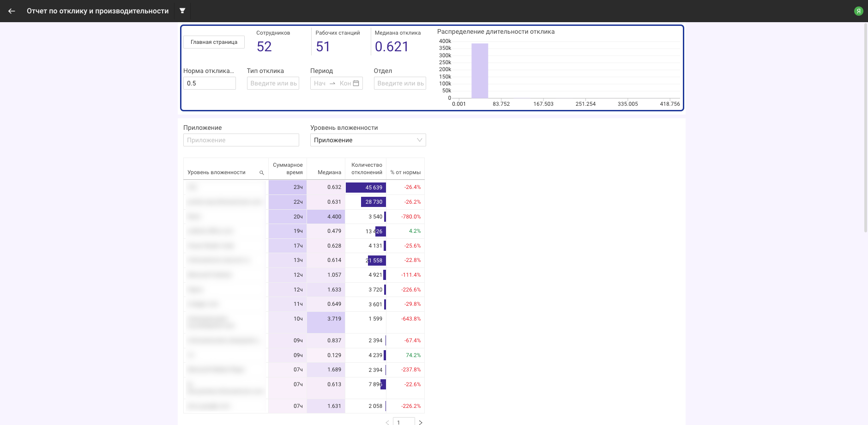
Task: Open the filter funnel icon in the header
Action: [x=182, y=11]
